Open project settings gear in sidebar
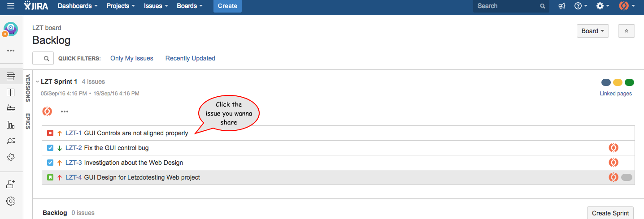This screenshot has height=219, width=644. [11, 201]
